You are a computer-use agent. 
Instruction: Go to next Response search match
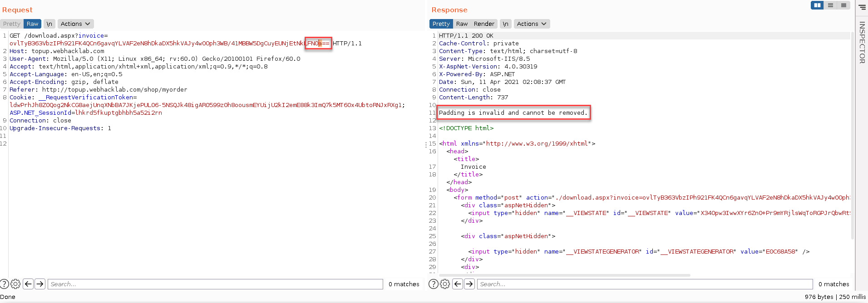pos(469,284)
